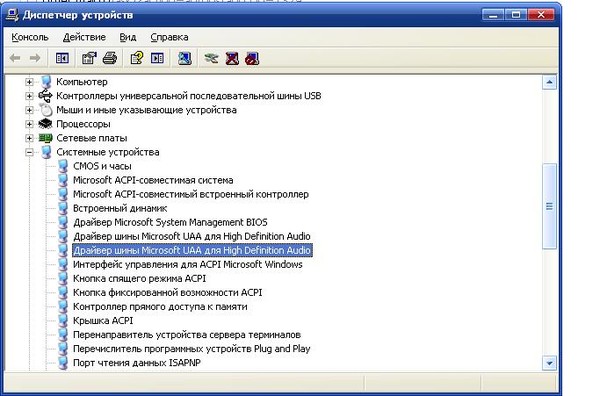Open the Справка menu

click(x=169, y=37)
